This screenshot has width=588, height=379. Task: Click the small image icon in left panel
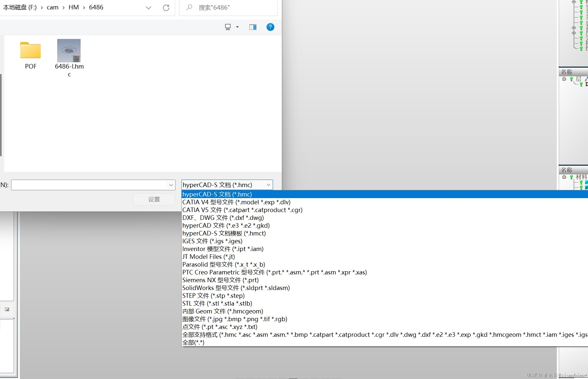(x=7, y=310)
